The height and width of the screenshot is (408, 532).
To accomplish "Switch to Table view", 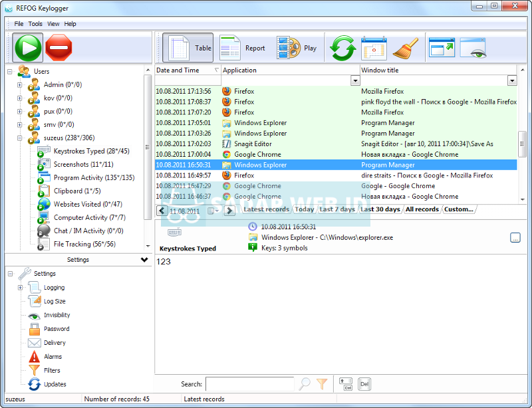I will [x=188, y=48].
